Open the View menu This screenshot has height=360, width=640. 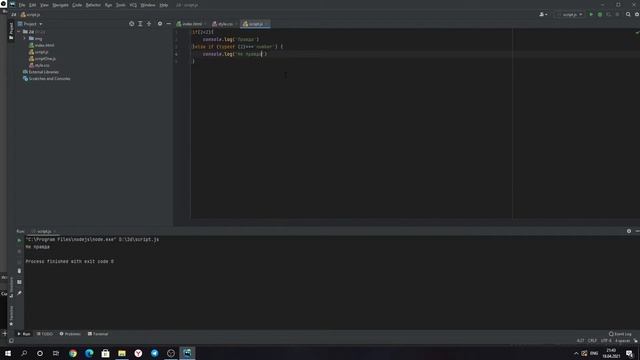pos(44,5)
